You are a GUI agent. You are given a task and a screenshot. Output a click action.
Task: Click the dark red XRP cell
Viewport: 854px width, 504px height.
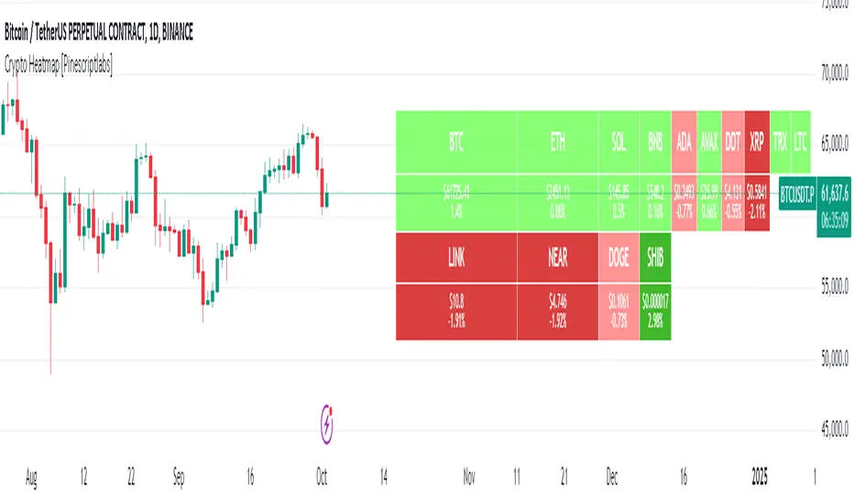[757, 143]
